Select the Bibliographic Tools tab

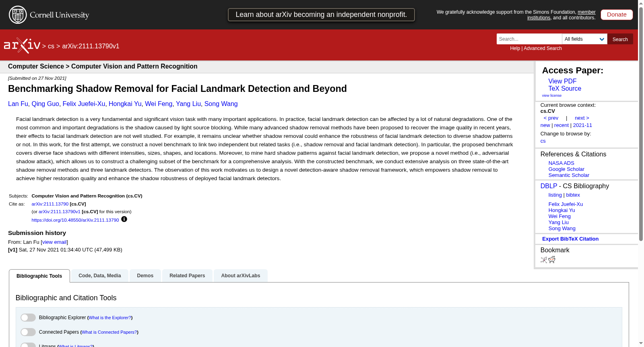39,276
